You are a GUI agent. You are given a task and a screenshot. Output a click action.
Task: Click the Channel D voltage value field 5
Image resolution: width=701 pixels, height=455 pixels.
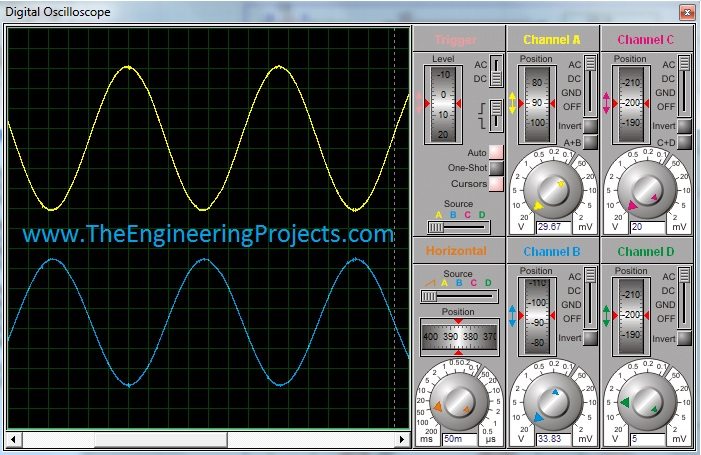[x=647, y=439]
